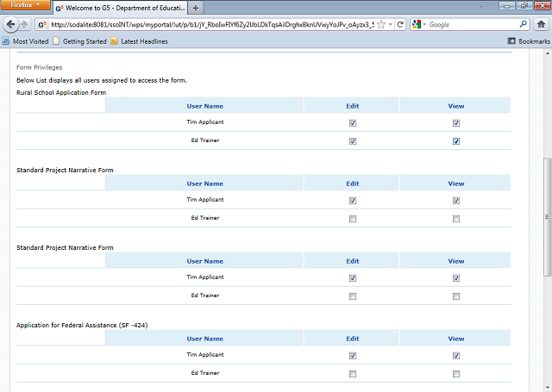The image size is (552, 392).
Task: Bookmark this page with star icon
Action: pos(380,24)
